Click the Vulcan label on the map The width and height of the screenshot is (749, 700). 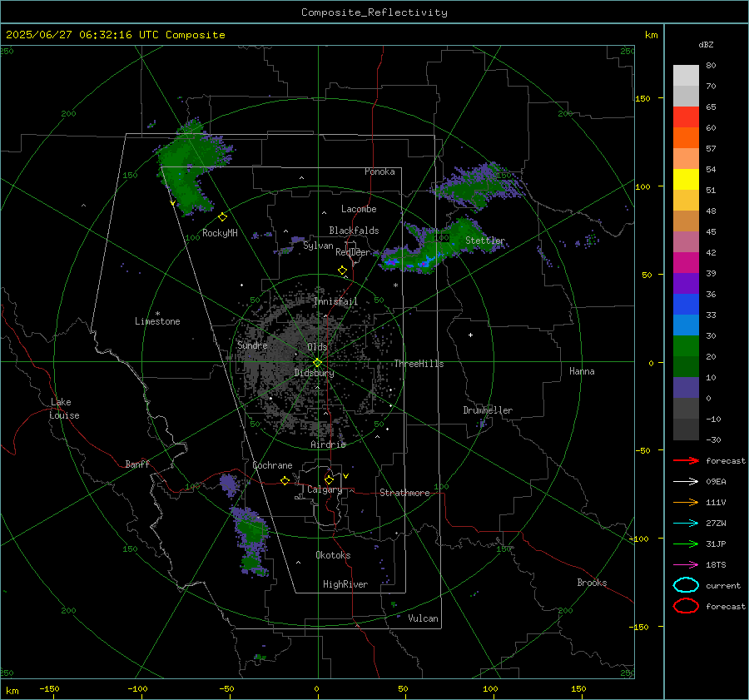click(x=423, y=618)
